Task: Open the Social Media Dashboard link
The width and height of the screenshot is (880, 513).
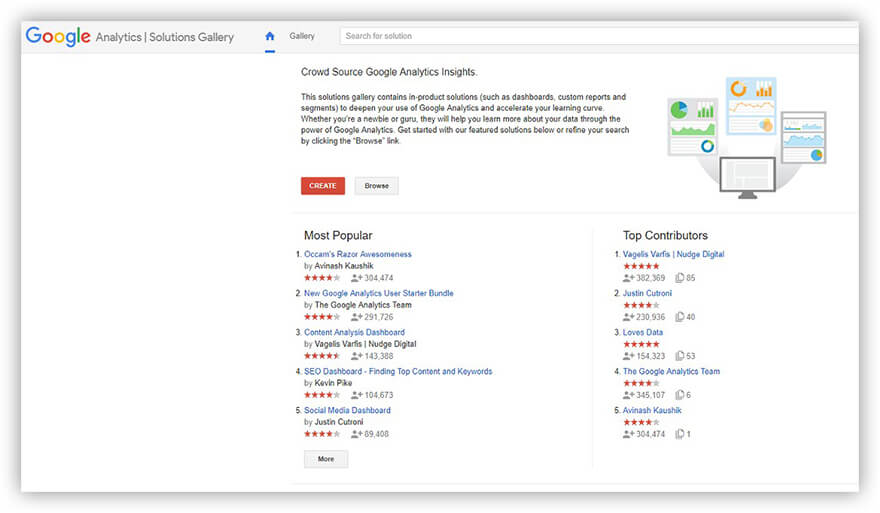Action: pos(347,410)
